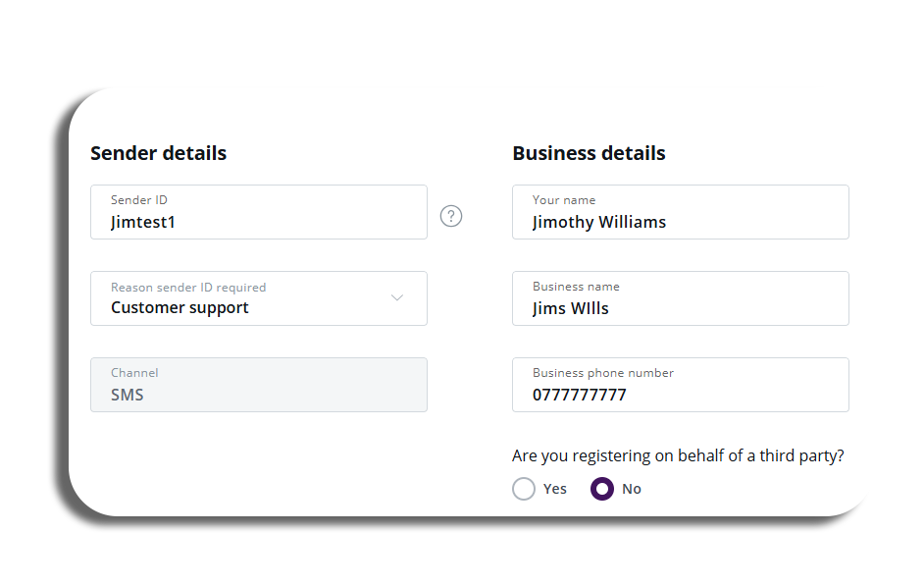This screenshot has height=586, width=924.
Task: Click the Customer support selected value
Action: pos(180,308)
